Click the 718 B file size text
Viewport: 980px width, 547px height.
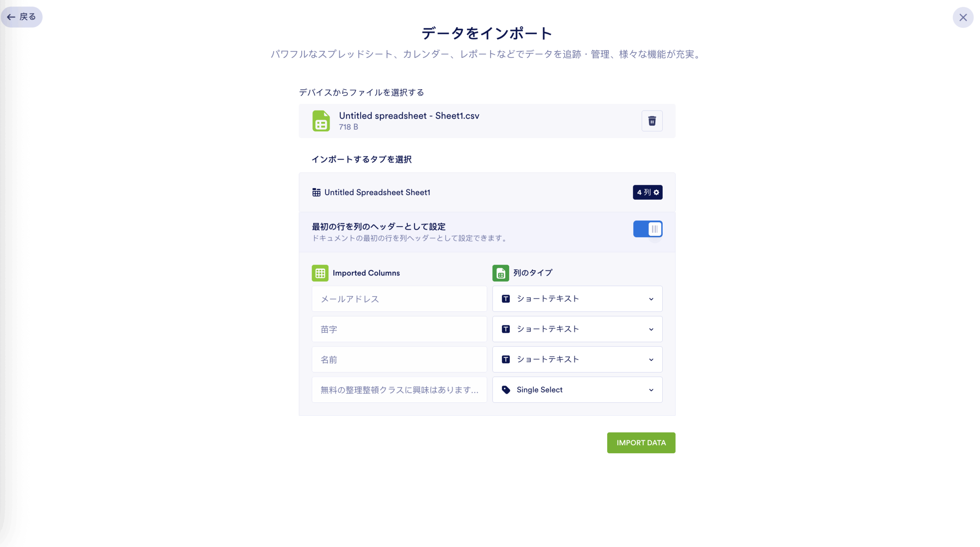[348, 127]
